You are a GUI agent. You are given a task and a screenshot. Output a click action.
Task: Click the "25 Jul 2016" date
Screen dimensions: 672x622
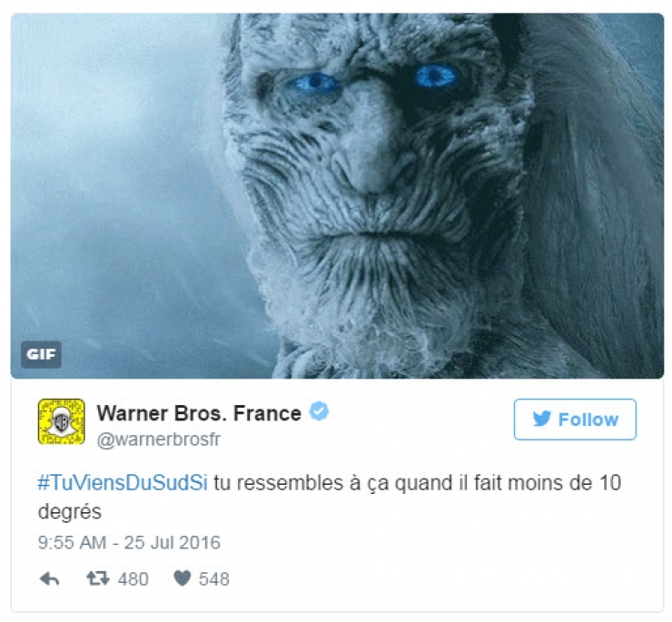click(x=173, y=542)
